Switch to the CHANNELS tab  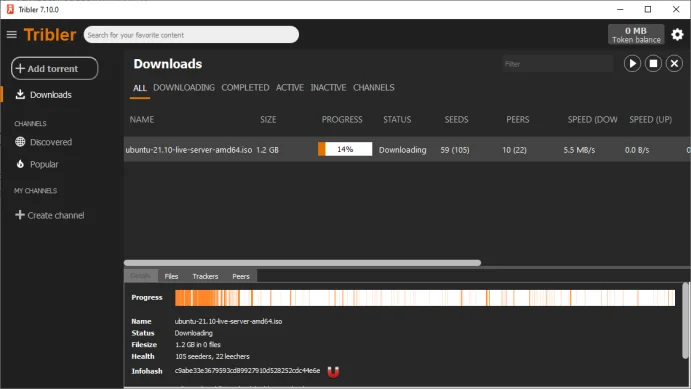click(x=374, y=88)
